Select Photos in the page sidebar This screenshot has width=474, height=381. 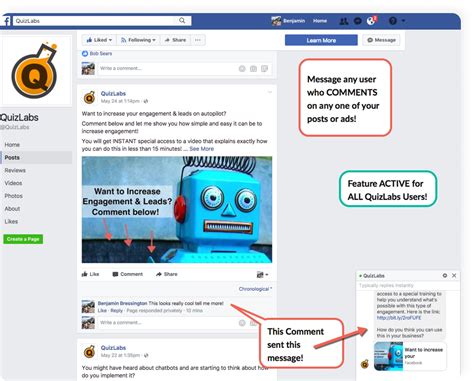[x=14, y=196]
